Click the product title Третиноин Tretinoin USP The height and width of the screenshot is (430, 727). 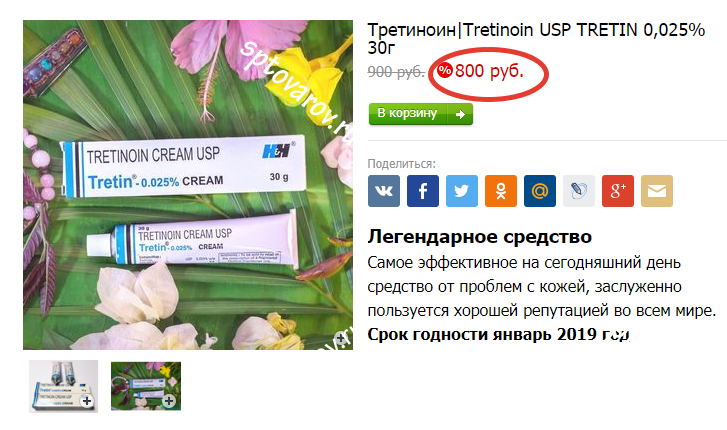click(x=536, y=39)
